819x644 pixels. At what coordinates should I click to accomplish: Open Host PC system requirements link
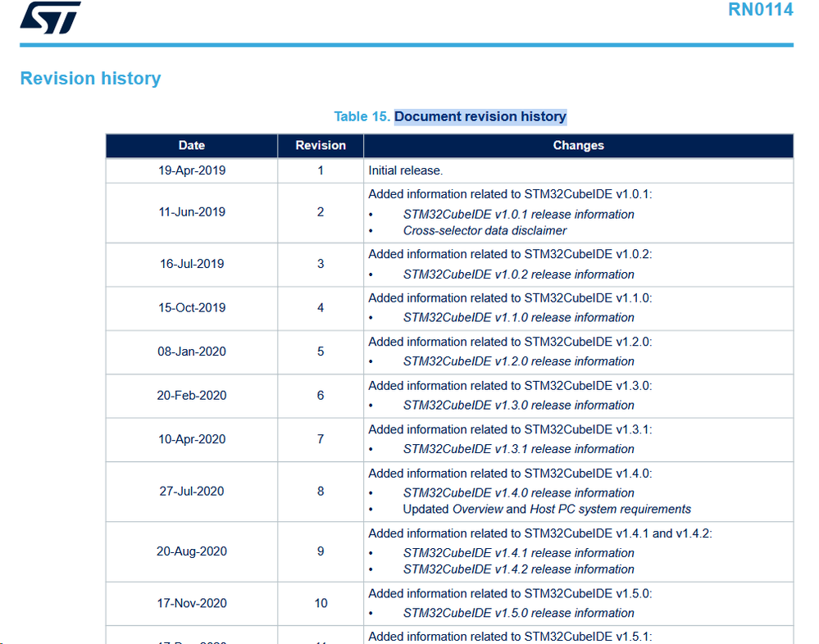pyautogui.click(x=610, y=510)
